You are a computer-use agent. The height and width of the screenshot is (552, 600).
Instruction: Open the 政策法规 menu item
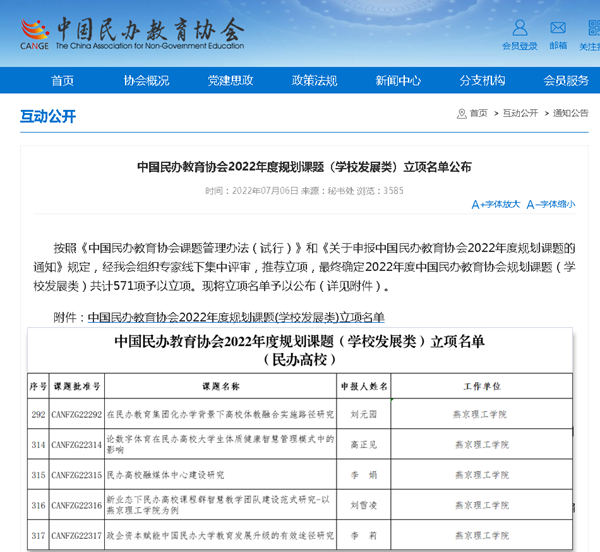point(314,81)
